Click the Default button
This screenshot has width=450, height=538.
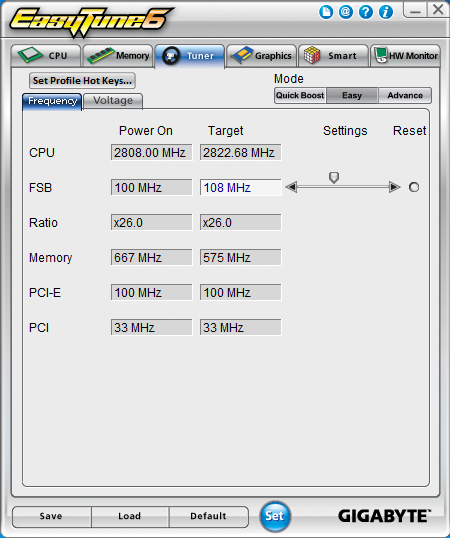pos(208,516)
